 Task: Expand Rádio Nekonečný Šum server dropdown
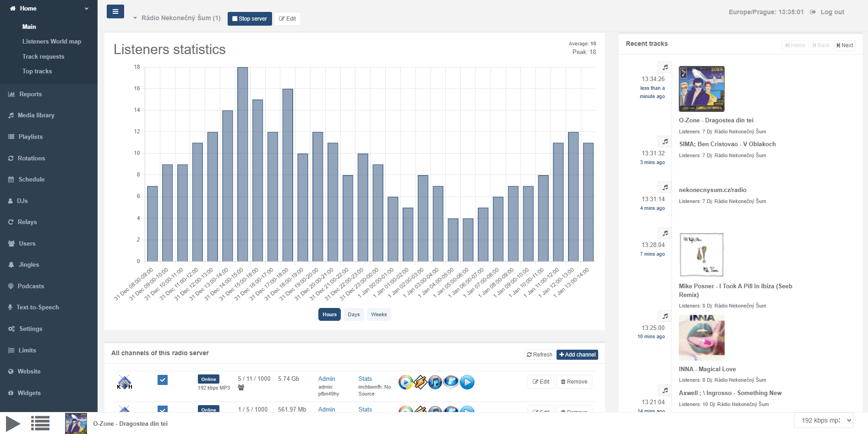(x=135, y=18)
